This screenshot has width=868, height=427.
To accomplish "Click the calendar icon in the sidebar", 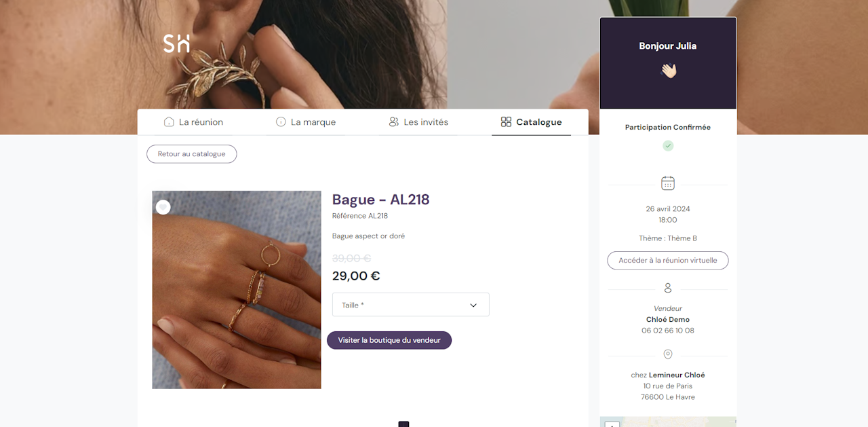I will pos(668,183).
